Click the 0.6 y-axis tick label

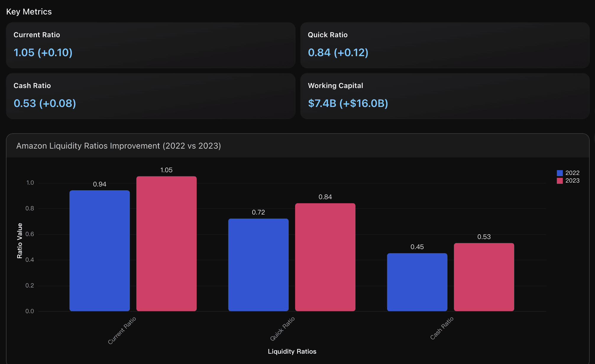(30, 234)
